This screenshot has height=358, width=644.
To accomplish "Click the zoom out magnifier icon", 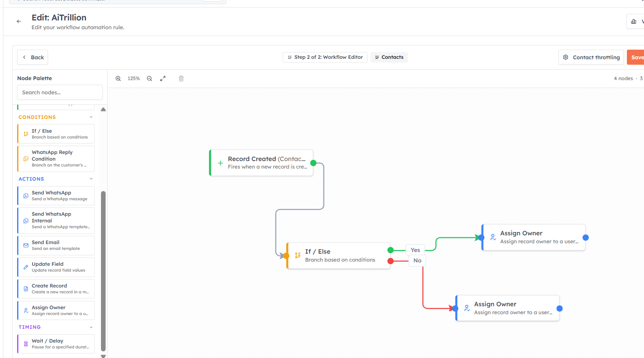I will tap(149, 78).
